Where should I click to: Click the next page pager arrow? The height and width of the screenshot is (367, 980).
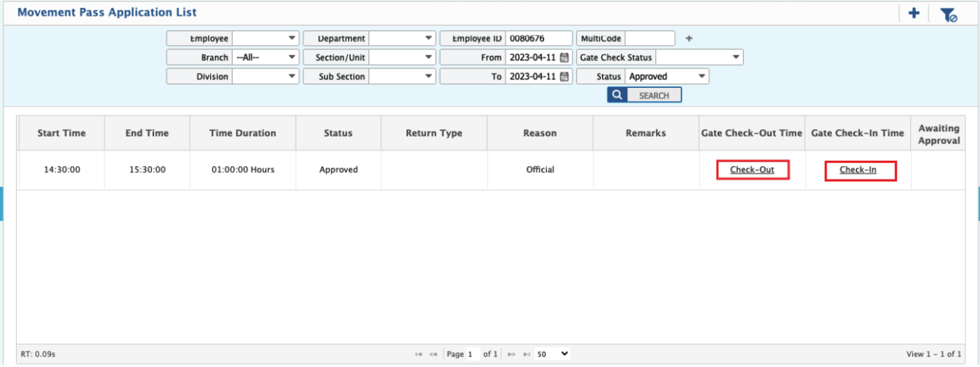[511, 354]
